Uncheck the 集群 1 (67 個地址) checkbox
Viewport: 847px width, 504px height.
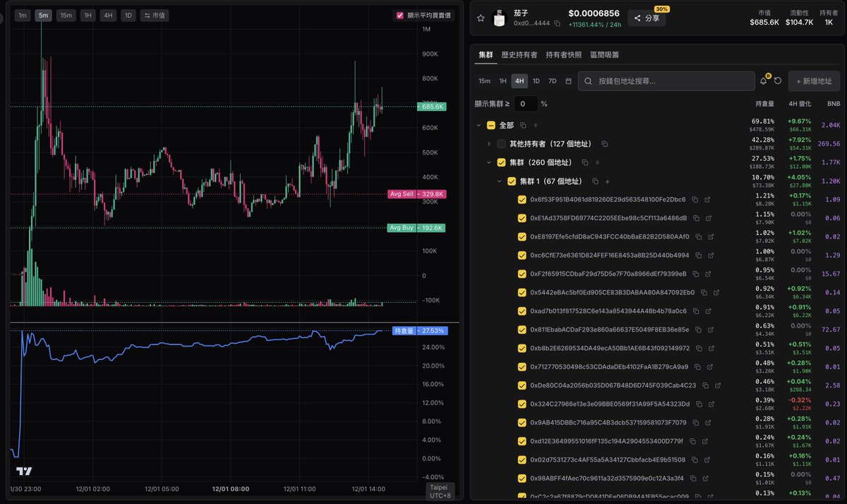point(512,181)
